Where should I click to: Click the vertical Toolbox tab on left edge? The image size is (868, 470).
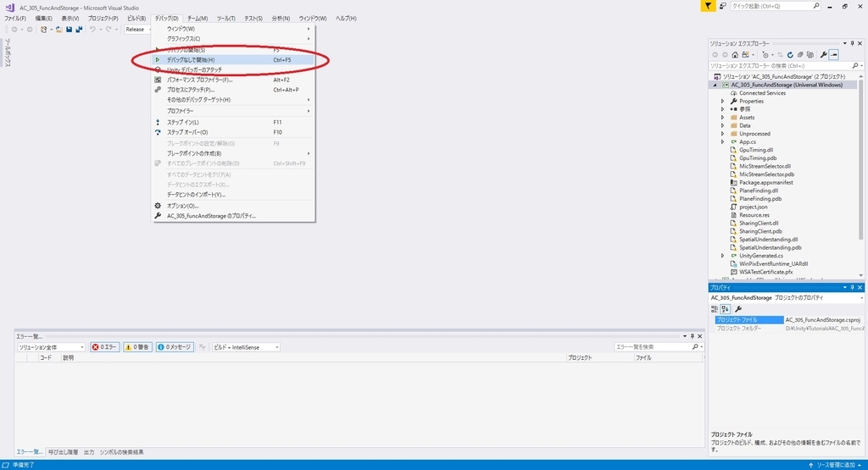[7, 53]
